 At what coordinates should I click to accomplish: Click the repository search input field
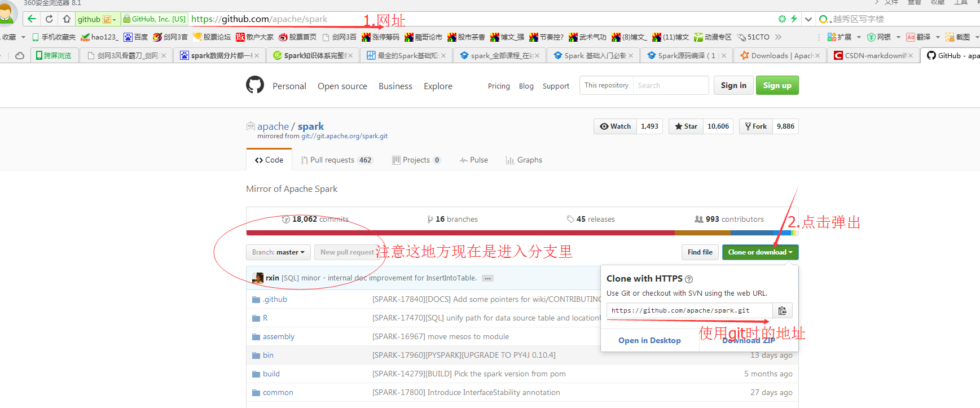click(x=670, y=85)
